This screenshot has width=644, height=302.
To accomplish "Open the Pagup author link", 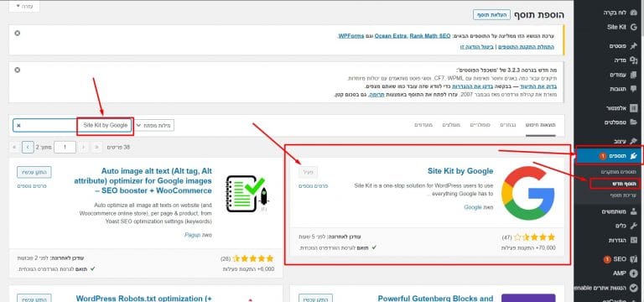I will pos(192,235).
